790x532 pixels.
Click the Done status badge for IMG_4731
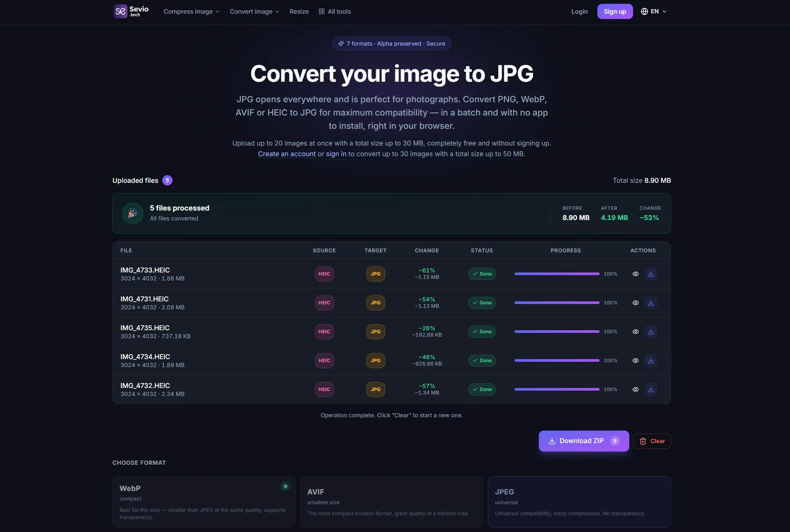click(482, 303)
